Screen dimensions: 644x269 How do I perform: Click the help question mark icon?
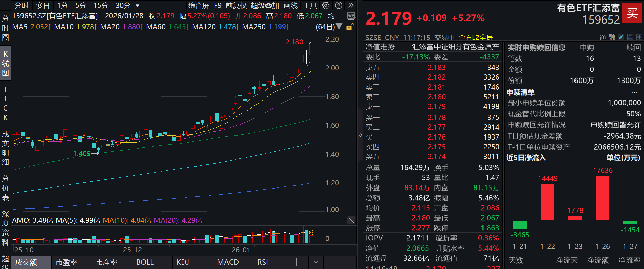click(339, 5)
